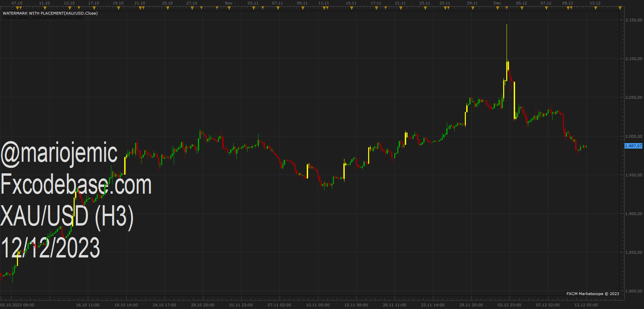
Task: Click the 12.12 05:00 bottom time label
Action: 586,305
